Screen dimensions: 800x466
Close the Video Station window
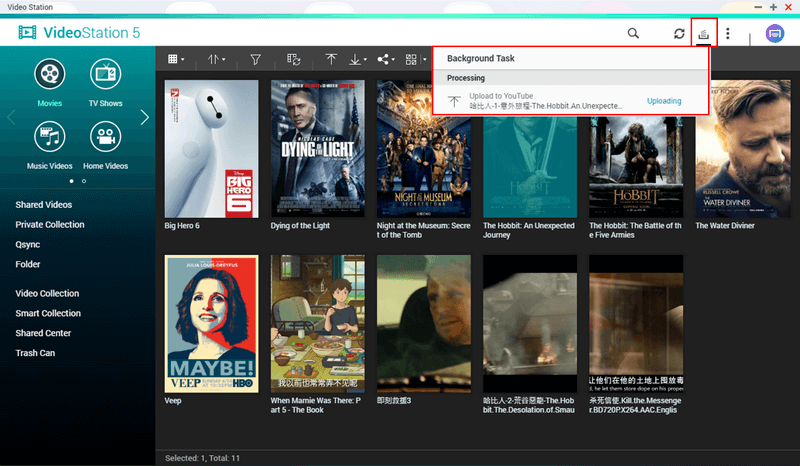(788, 7)
